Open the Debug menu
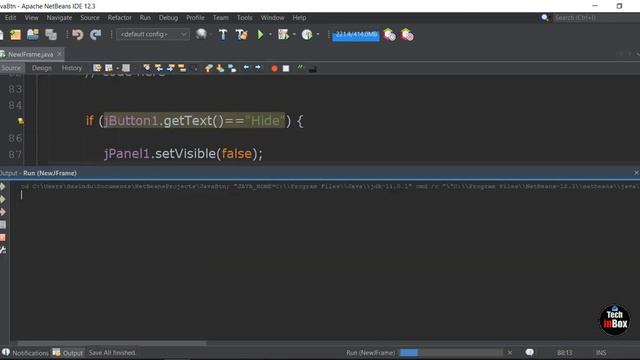The width and height of the screenshot is (640, 360). point(168,18)
